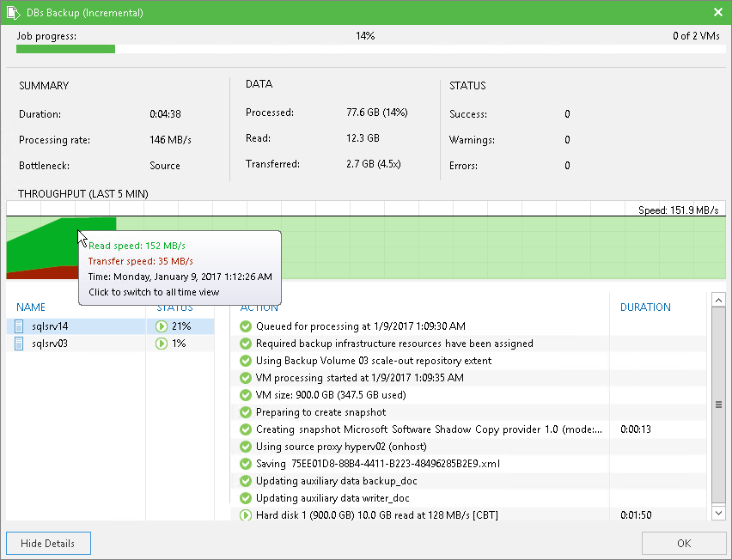The width and height of the screenshot is (732, 560).
Task: Click the action log scrollbar thumb
Action: 718,405
